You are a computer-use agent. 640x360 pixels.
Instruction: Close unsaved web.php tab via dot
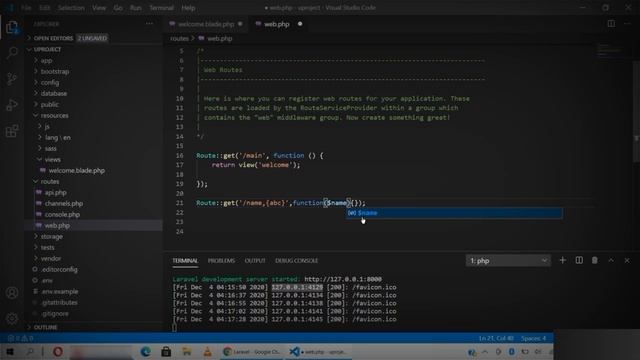click(300, 24)
